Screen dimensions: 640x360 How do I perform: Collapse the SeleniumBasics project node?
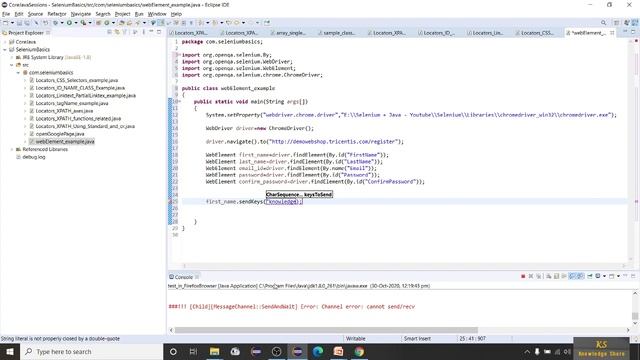pos(5,49)
